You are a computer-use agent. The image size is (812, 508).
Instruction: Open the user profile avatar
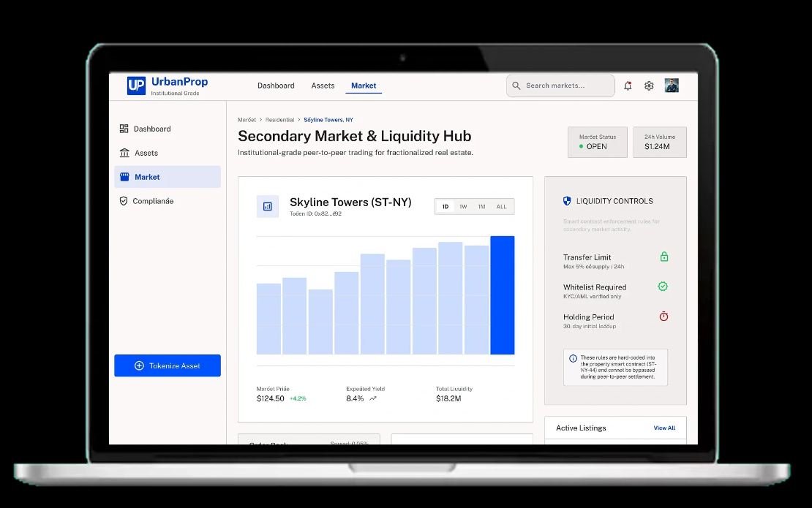[672, 86]
